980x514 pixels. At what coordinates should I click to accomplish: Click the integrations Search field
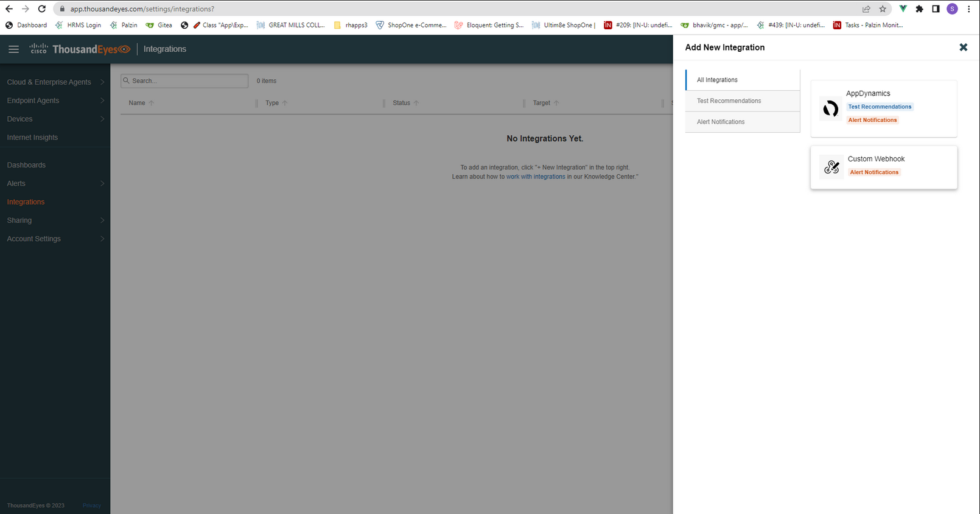184,81
